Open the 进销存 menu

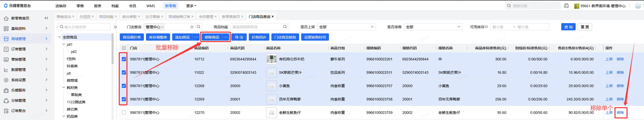[x=61, y=6]
